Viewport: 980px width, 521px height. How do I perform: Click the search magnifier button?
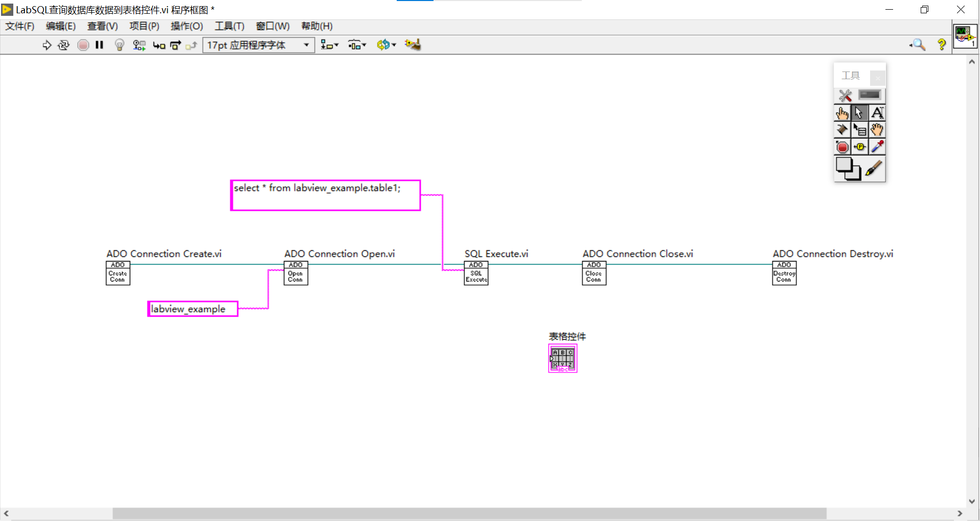[x=918, y=45]
